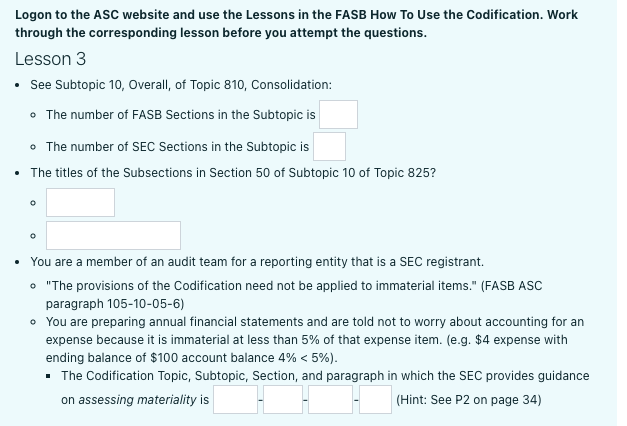Click the "preparing annual financial statements" paragraph

coord(315,340)
